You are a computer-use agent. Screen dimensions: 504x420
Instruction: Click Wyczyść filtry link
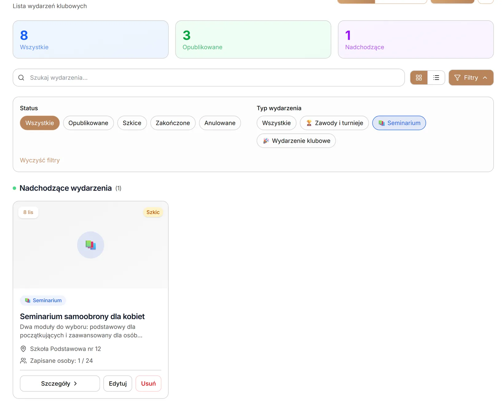(40, 160)
